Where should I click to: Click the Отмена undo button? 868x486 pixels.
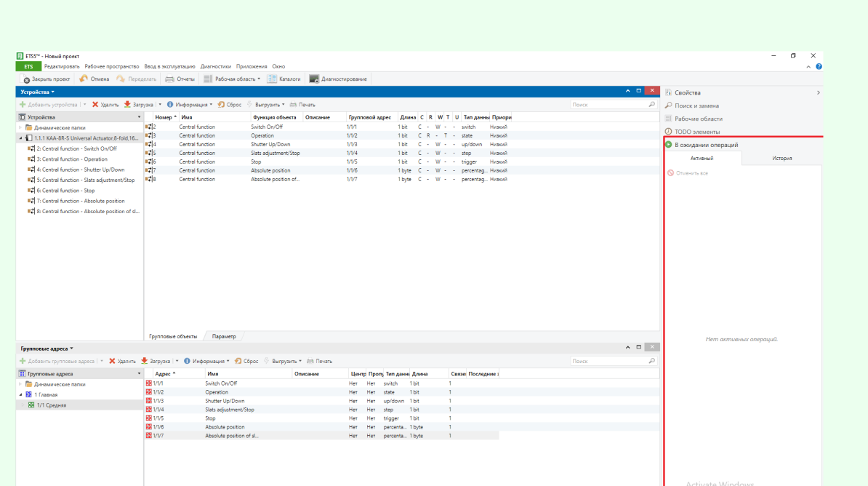click(x=95, y=79)
